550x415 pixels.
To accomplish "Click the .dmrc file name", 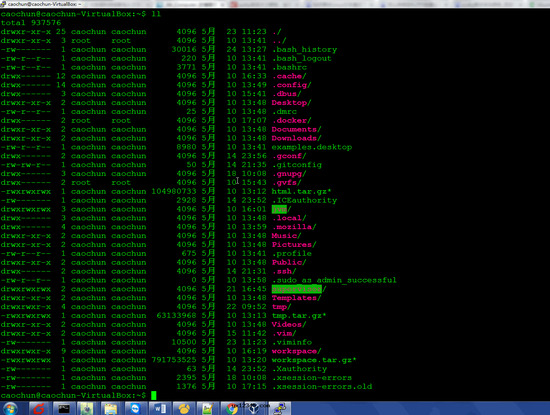I will click(284, 112).
